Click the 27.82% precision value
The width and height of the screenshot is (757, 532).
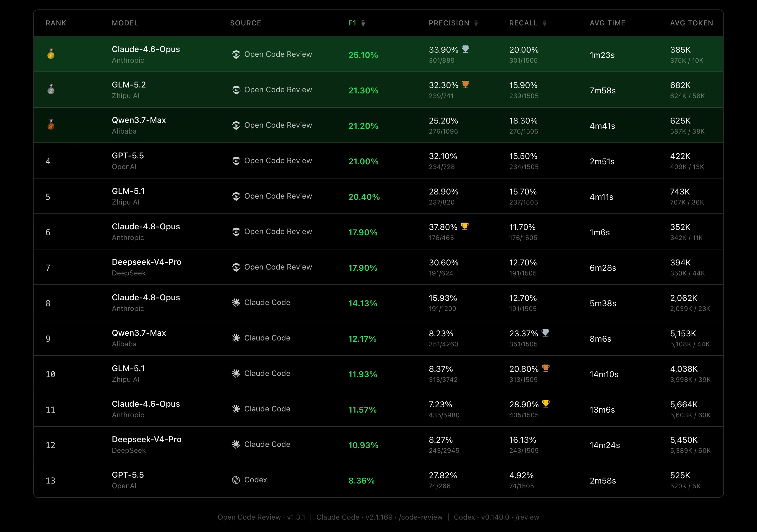coord(443,476)
